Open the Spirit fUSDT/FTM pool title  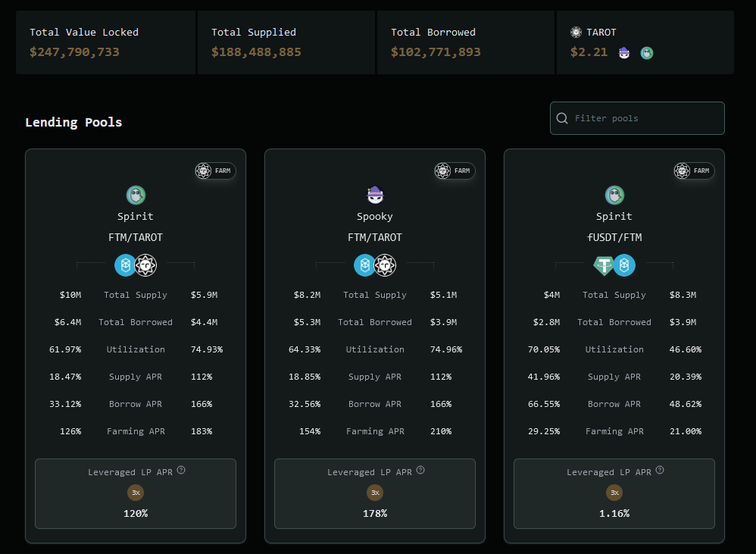pos(614,237)
